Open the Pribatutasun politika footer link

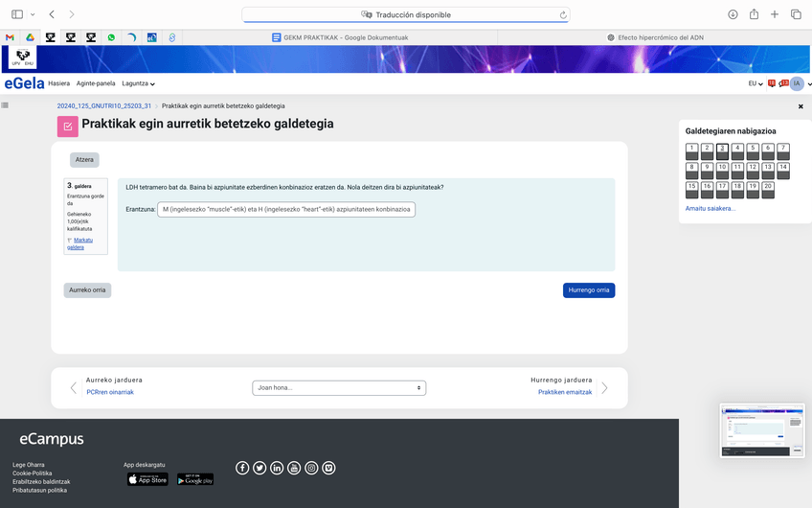click(x=40, y=491)
